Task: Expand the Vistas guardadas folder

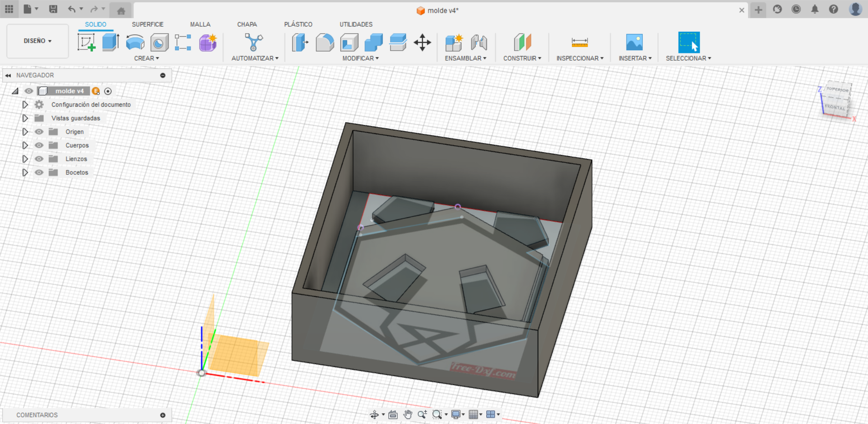Action: tap(25, 118)
